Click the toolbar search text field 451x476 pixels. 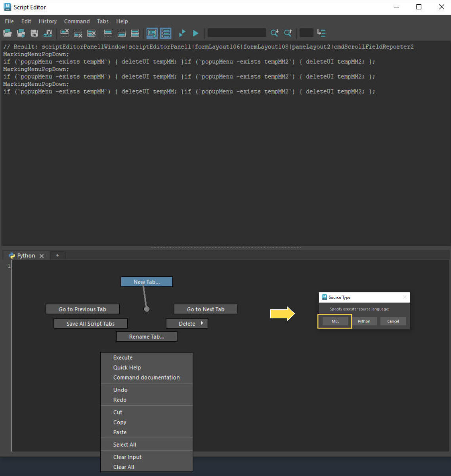[237, 33]
